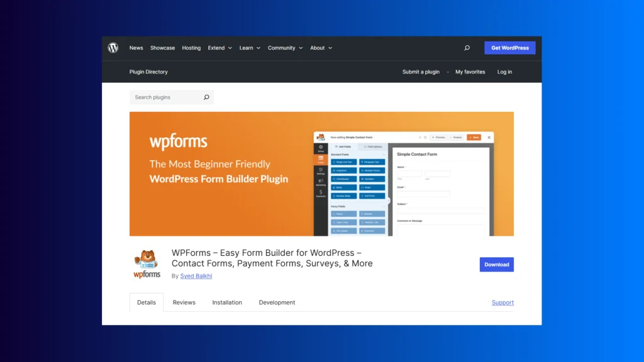Open the About dropdown menu
The width and height of the screenshot is (644, 362).
[321, 48]
